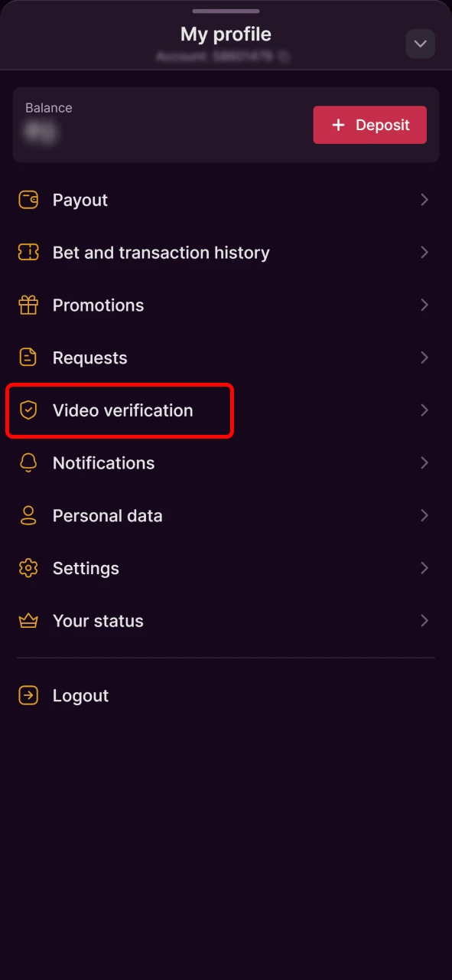Screen dimensions: 452x980
Task: Click the Video verification shield icon
Action: [x=28, y=410]
